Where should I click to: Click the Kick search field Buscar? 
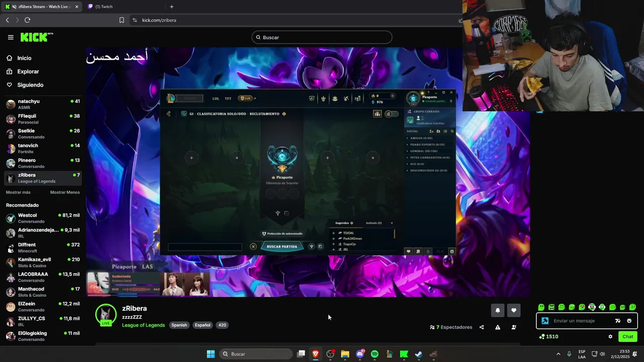click(322, 37)
